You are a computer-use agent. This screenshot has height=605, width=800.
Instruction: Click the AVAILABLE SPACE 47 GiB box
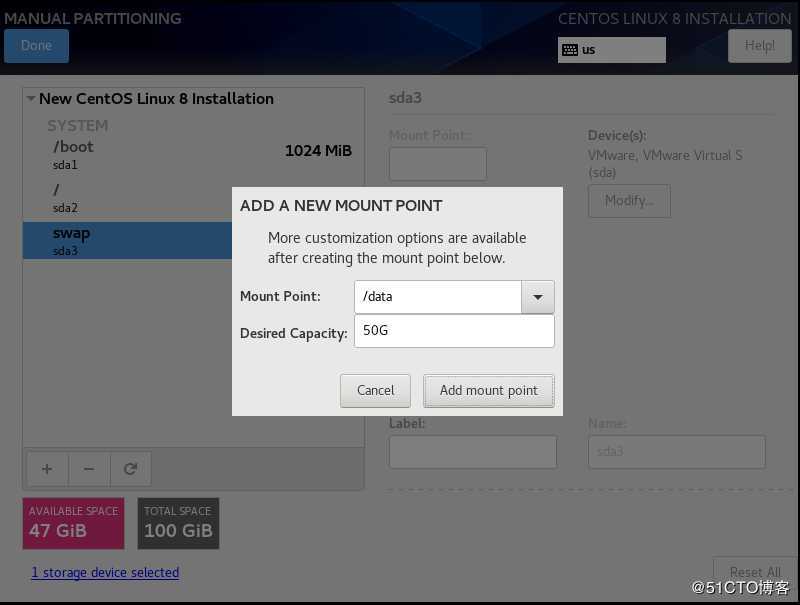click(x=73, y=523)
